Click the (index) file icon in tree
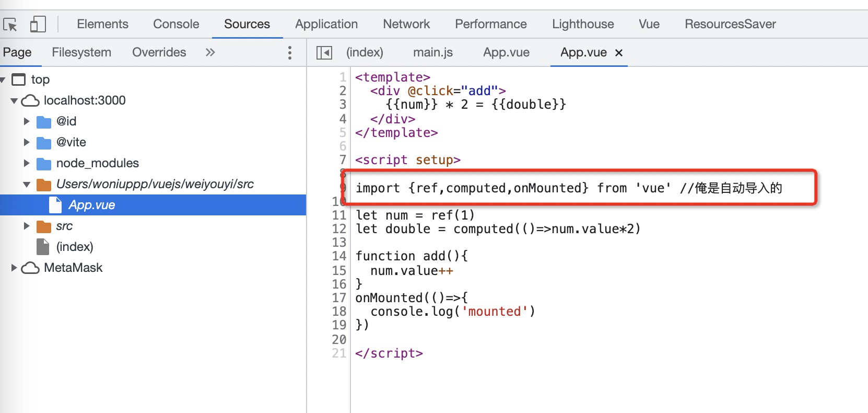Screen dimensions: 868x413 click(x=43, y=247)
